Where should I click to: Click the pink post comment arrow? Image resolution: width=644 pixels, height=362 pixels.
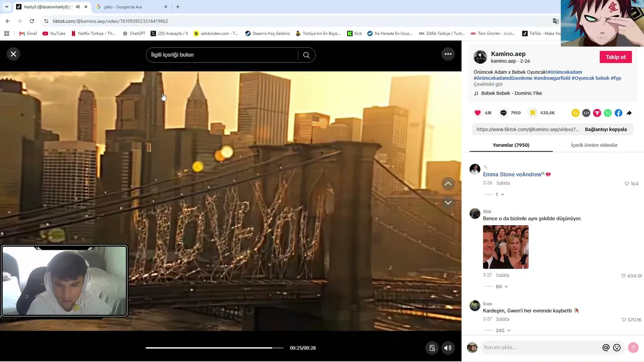[x=633, y=347]
